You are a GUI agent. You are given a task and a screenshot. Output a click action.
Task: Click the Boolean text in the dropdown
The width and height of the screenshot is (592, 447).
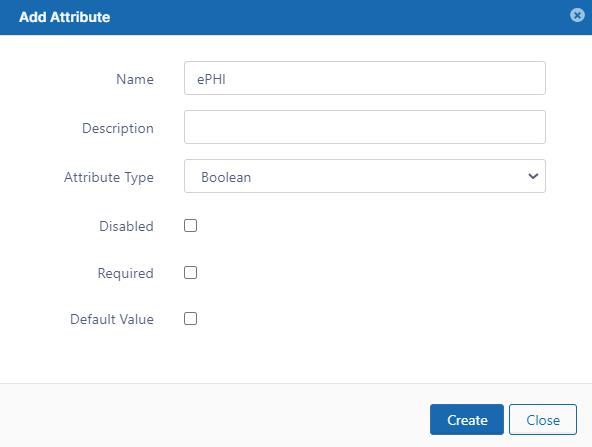(226, 177)
